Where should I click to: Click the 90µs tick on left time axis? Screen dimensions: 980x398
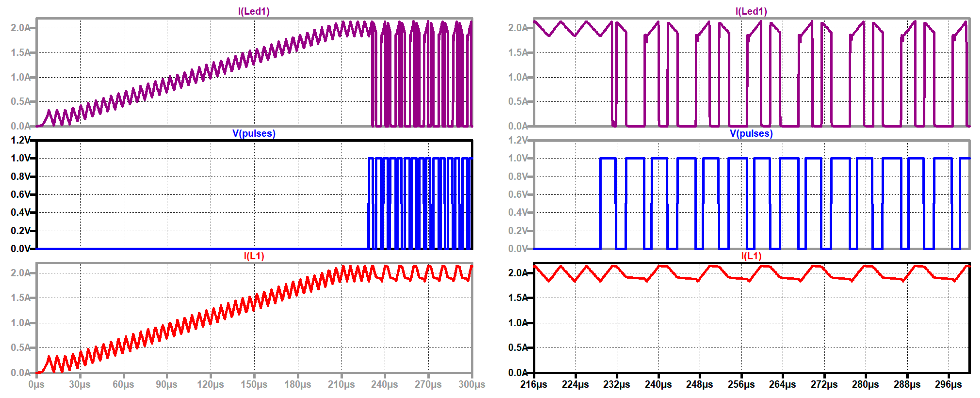166,384
